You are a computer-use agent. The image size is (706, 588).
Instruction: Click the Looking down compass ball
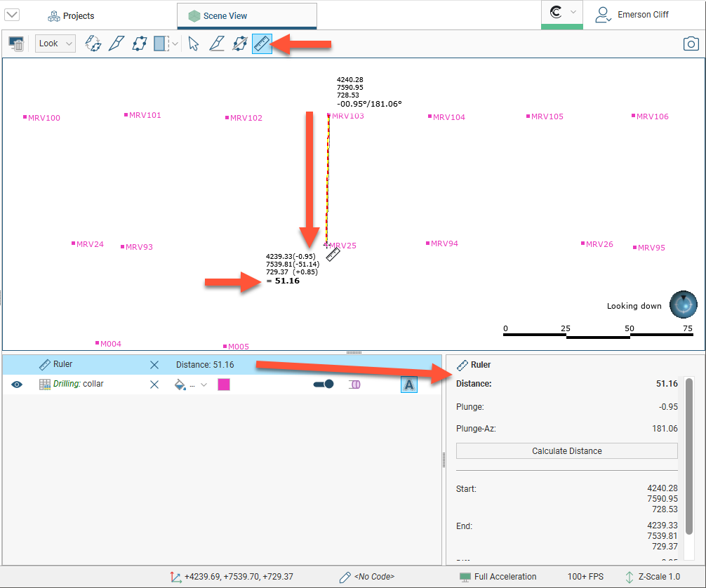(x=683, y=305)
